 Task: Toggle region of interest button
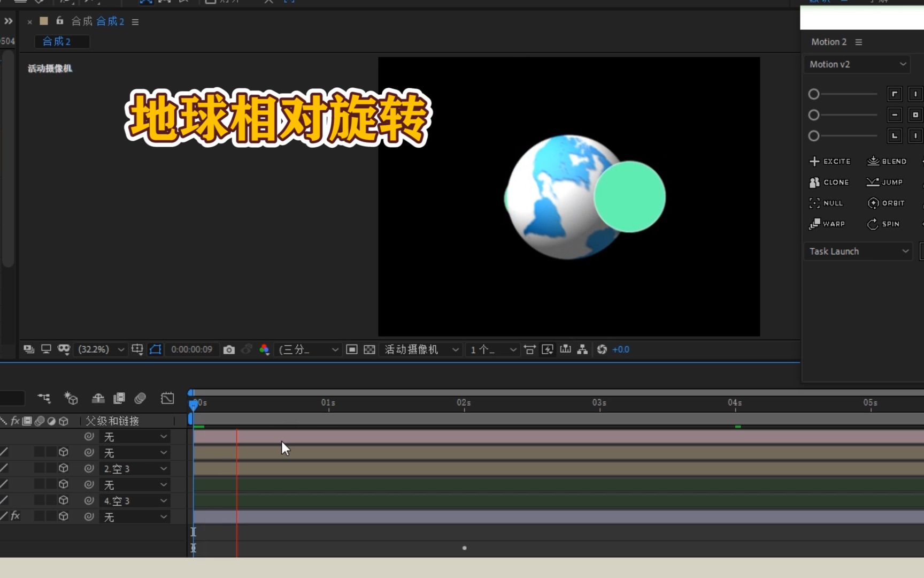coord(351,349)
